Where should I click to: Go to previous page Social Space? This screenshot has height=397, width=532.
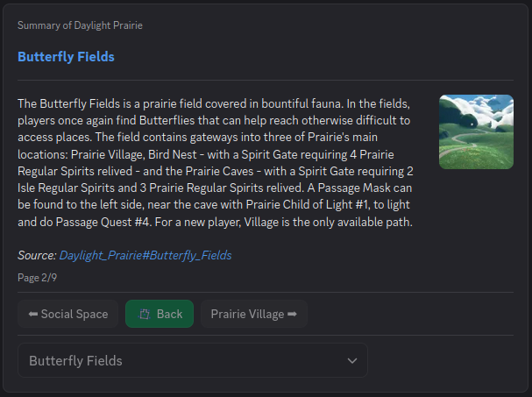coord(67,314)
